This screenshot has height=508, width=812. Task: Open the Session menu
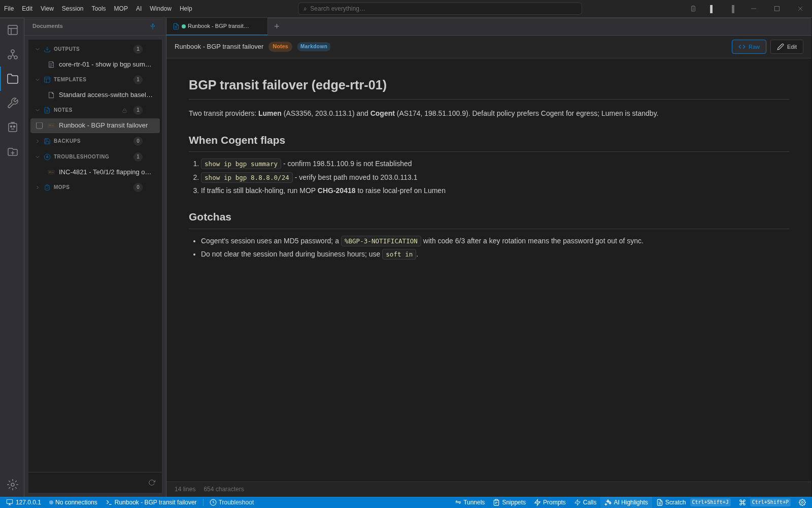(73, 9)
